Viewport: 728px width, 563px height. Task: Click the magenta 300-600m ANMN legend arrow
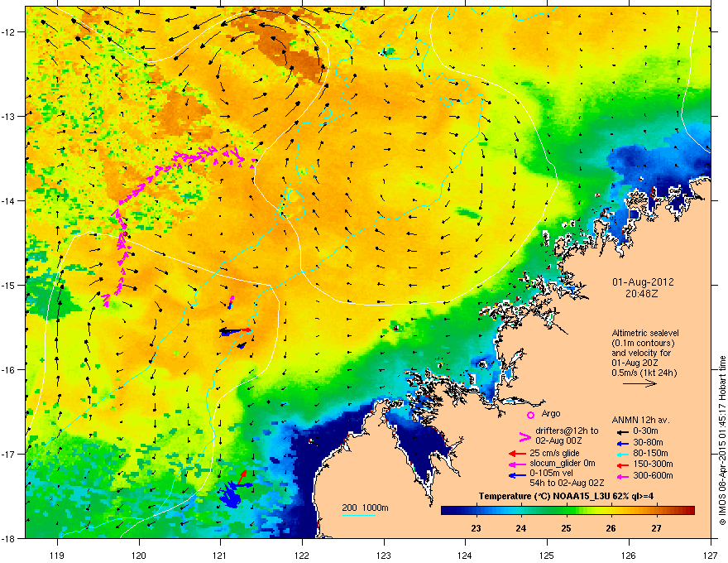pyautogui.click(x=623, y=476)
